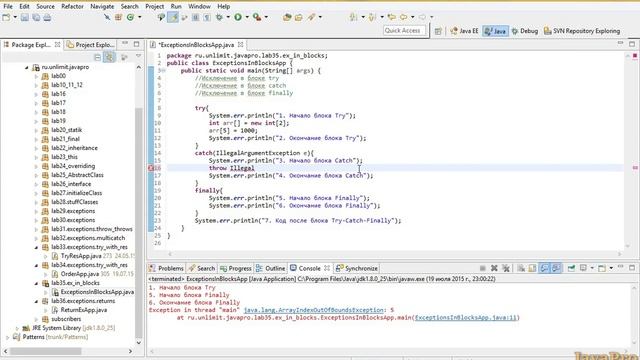Open the Debug button dropdown arrow
The width and height of the screenshot is (640, 360).
click(228, 17)
